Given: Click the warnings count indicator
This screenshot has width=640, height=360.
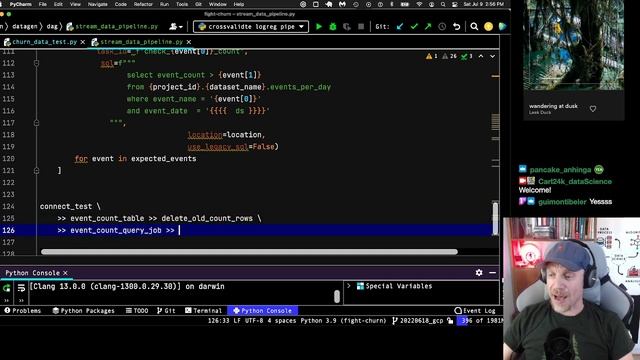Looking at the screenshot, I should click(x=432, y=56).
